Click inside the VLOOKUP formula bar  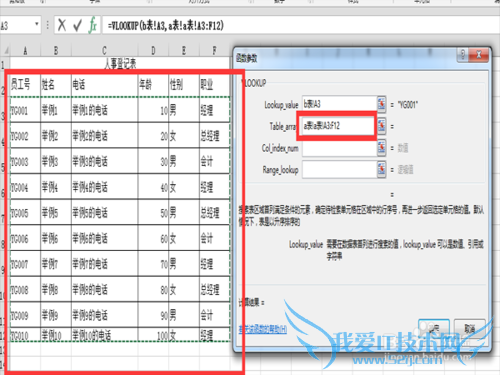(x=300, y=25)
